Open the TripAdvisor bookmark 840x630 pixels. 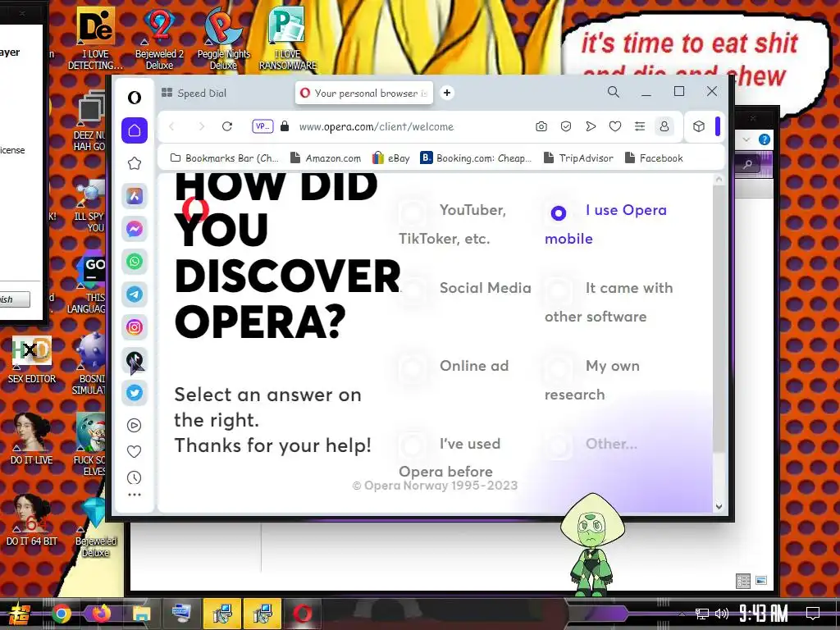[x=578, y=158]
